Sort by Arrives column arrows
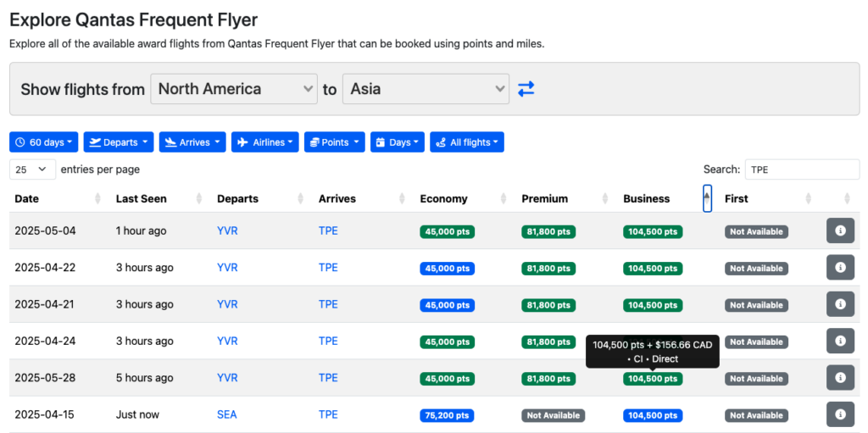Screen dimensions: 868x433 [402, 198]
